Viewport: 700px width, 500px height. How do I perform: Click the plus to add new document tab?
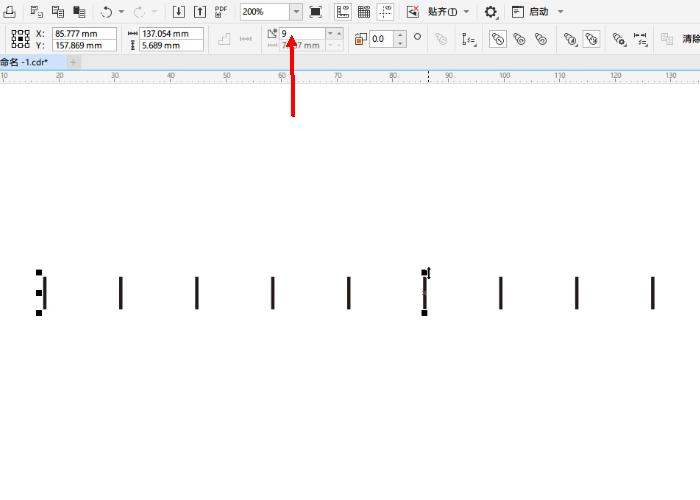click(73, 62)
